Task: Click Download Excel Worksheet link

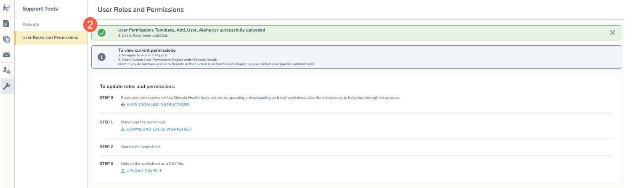Action: click(159, 129)
